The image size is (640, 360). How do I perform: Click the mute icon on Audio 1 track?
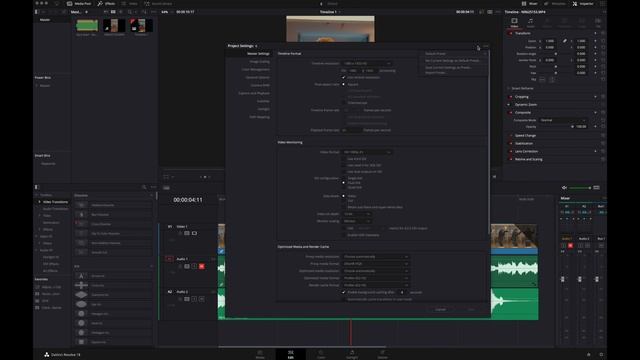pyautogui.click(x=202, y=266)
